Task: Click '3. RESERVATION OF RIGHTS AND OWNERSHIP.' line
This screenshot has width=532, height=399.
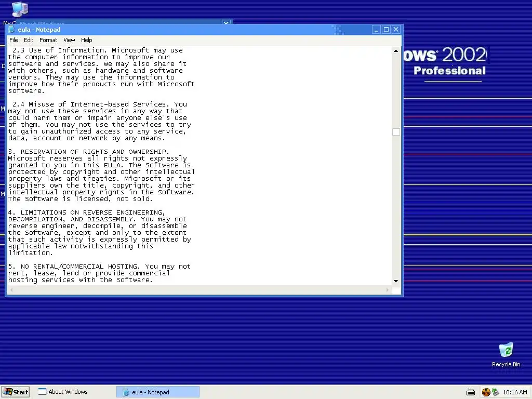Action: 88,152
